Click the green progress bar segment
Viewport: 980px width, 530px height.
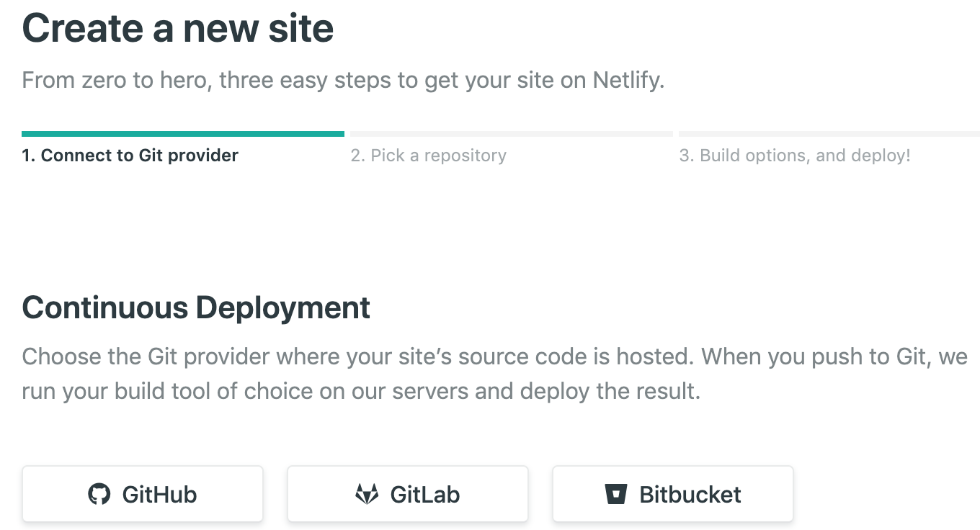(183, 134)
